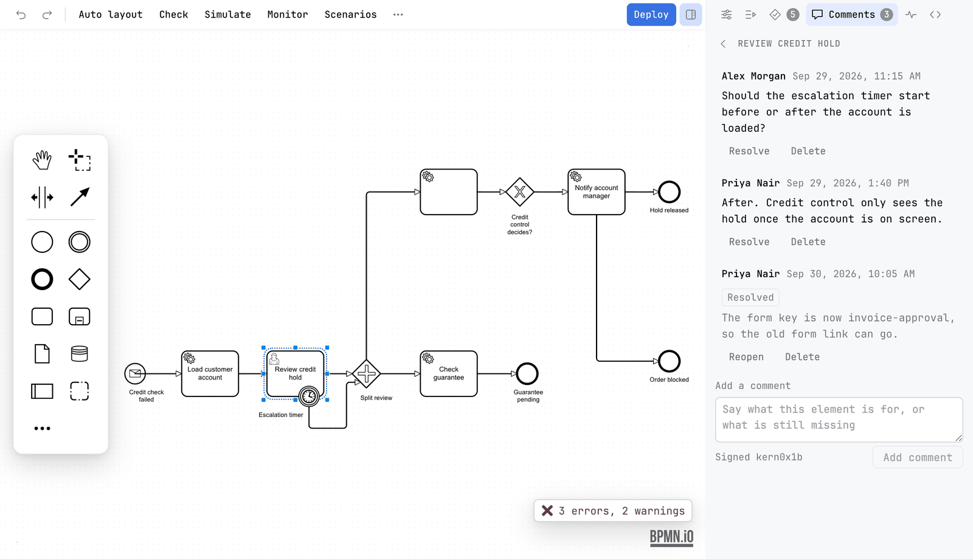The image size is (973, 560).
Task: Select the hand tool in palette
Action: click(x=42, y=160)
